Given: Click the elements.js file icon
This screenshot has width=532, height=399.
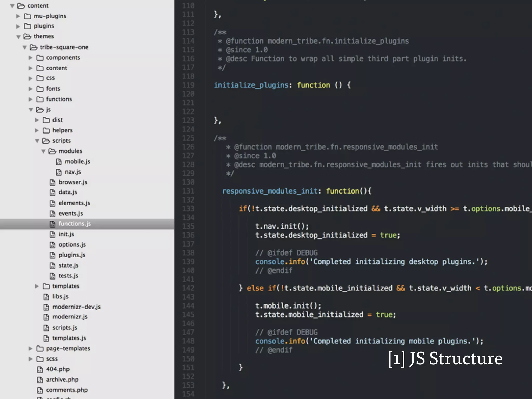Looking at the screenshot, I should tap(52, 203).
